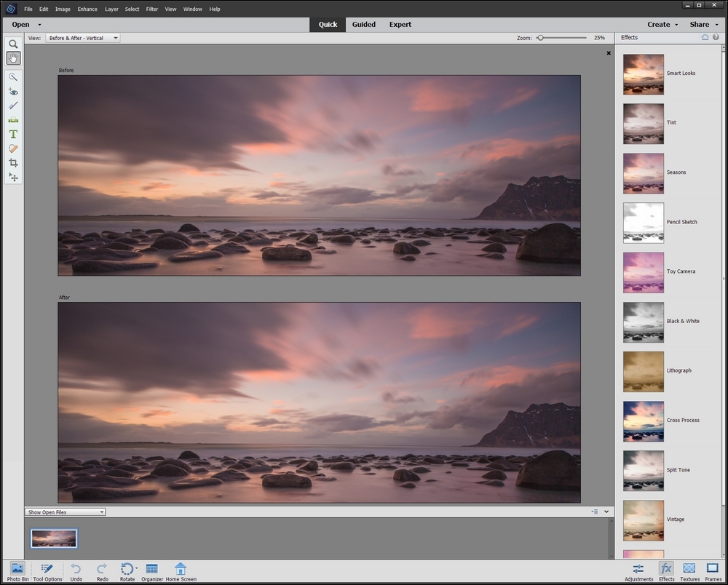Open the Layer menu
The height and width of the screenshot is (585, 728).
pyautogui.click(x=111, y=9)
